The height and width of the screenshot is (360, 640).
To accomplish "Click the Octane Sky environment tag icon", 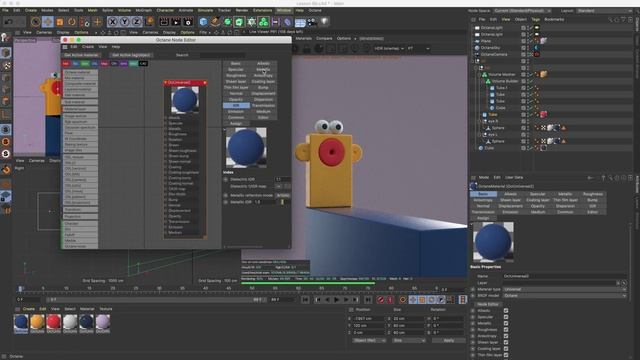I will [537, 48].
